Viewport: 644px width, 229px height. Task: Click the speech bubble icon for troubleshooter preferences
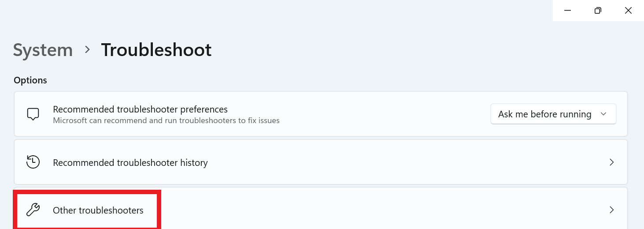[x=33, y=114]
